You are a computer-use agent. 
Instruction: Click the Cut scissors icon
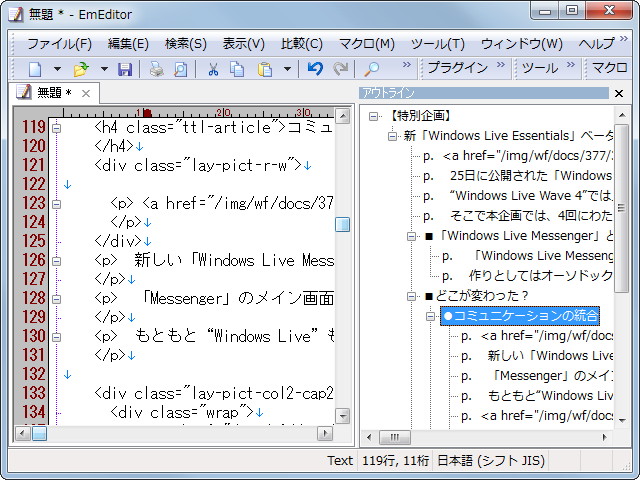[213, 69]
